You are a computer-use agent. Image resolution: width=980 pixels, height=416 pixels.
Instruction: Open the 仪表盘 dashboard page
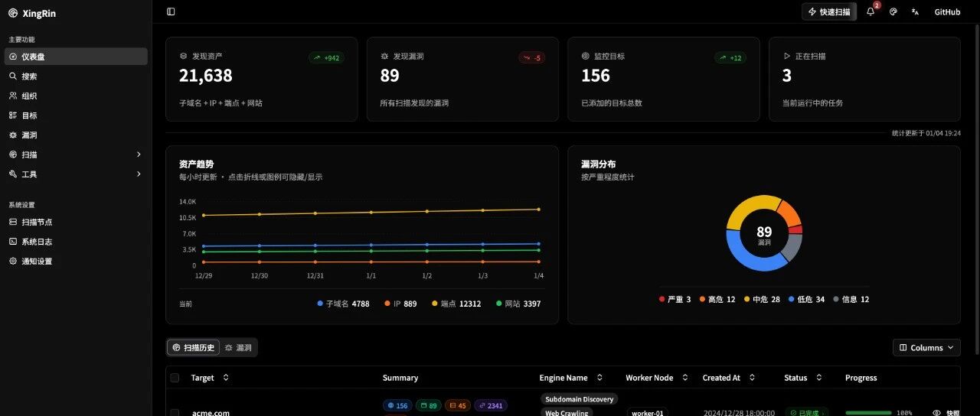(76, 57)
